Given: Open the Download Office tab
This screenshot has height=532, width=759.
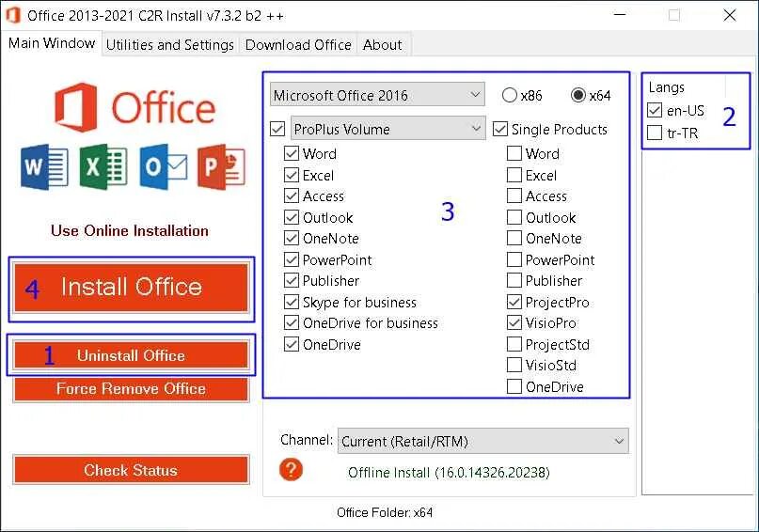Looking at the screenshot, I should tap(298, 44).
